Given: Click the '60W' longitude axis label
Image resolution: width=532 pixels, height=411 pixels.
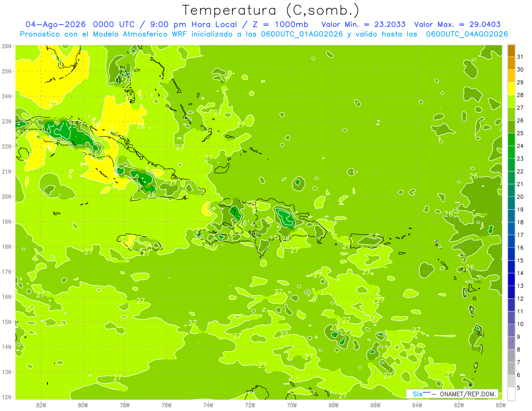Looking at the screenshot, I should coord(501,405).
